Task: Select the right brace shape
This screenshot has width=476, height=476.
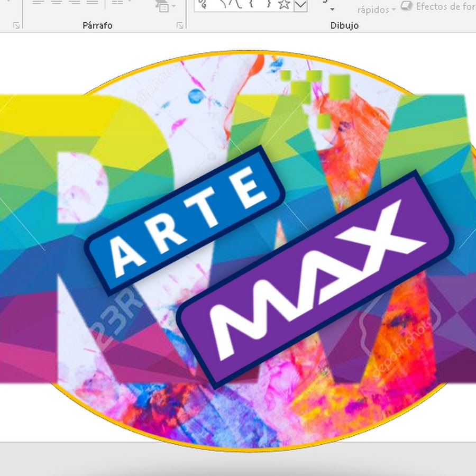Action: [269, 5]
